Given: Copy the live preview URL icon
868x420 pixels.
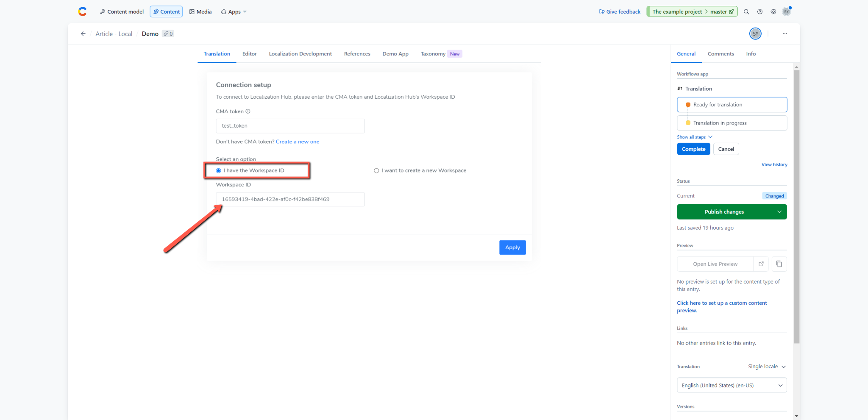Looking at the screenshot, I should [779, 264].
